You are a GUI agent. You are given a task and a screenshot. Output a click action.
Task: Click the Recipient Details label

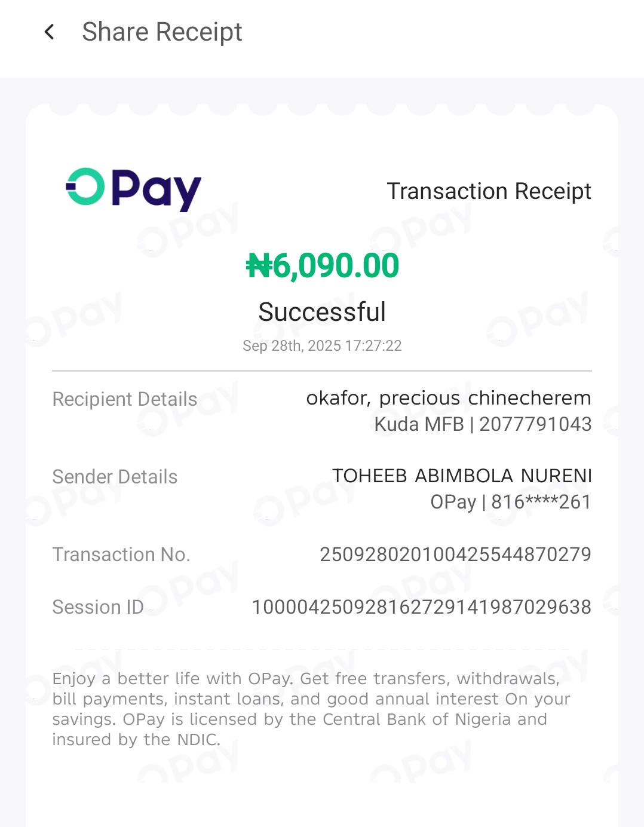click(x=124, y=399)
